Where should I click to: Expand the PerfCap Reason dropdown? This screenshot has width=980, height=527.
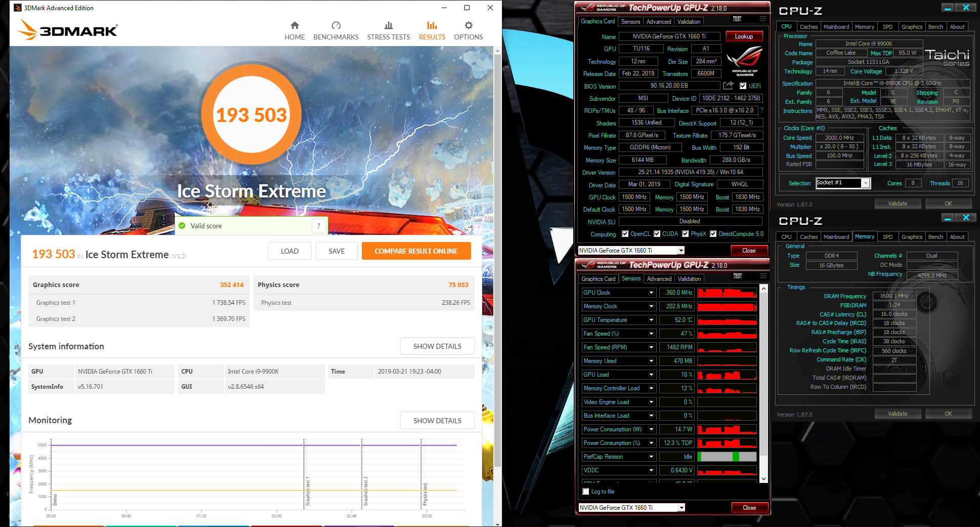point(651,457)
